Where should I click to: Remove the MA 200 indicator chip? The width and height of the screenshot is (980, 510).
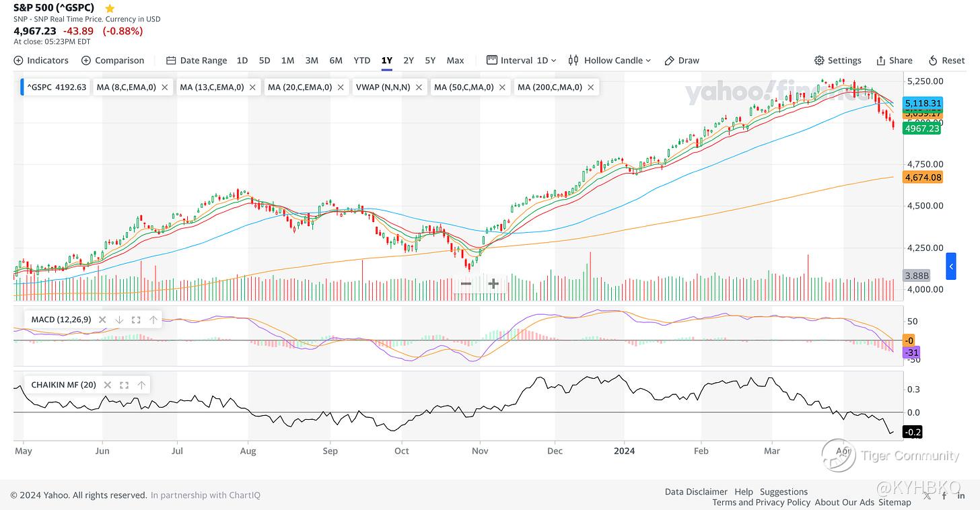(x=591, y=87)
